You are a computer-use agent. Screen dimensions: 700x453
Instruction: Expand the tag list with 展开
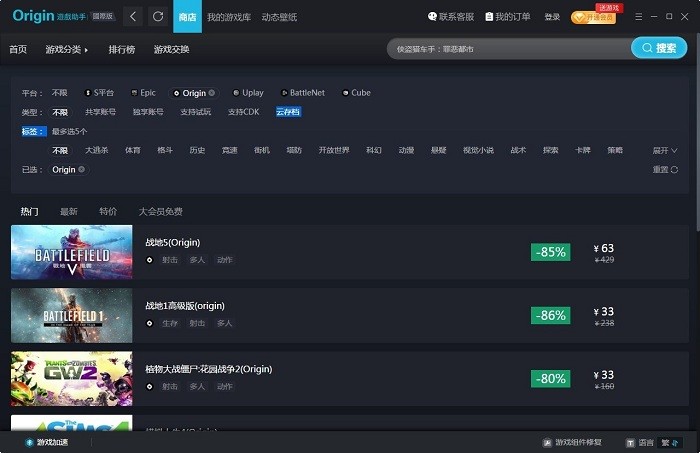click(x=664, y=150)
